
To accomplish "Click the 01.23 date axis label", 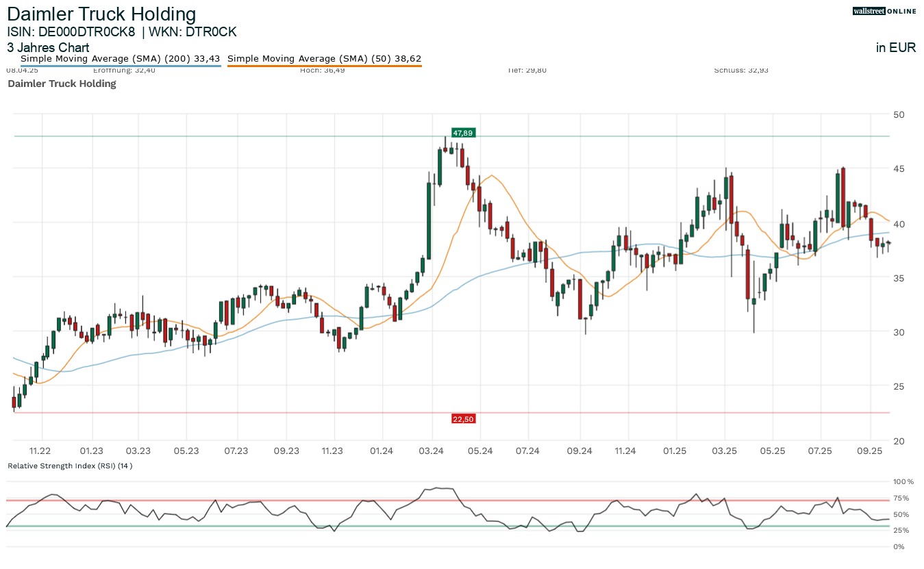I will [x=91, y=451].
